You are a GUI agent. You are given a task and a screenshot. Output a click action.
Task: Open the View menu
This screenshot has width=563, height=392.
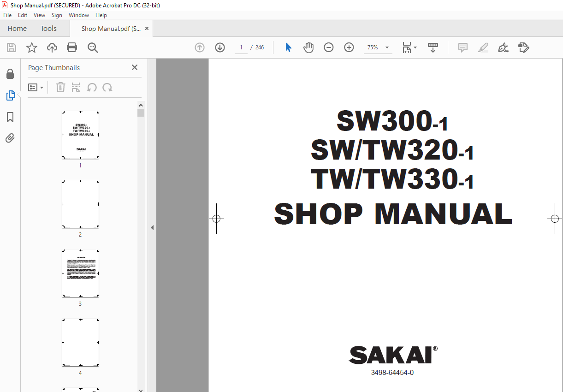point(40,15)
